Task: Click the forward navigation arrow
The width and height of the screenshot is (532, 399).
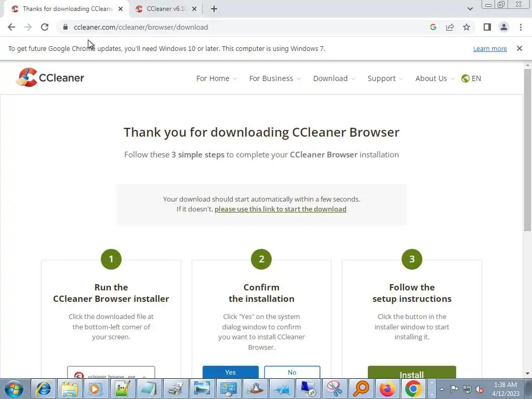Action: tap(28, 27)
